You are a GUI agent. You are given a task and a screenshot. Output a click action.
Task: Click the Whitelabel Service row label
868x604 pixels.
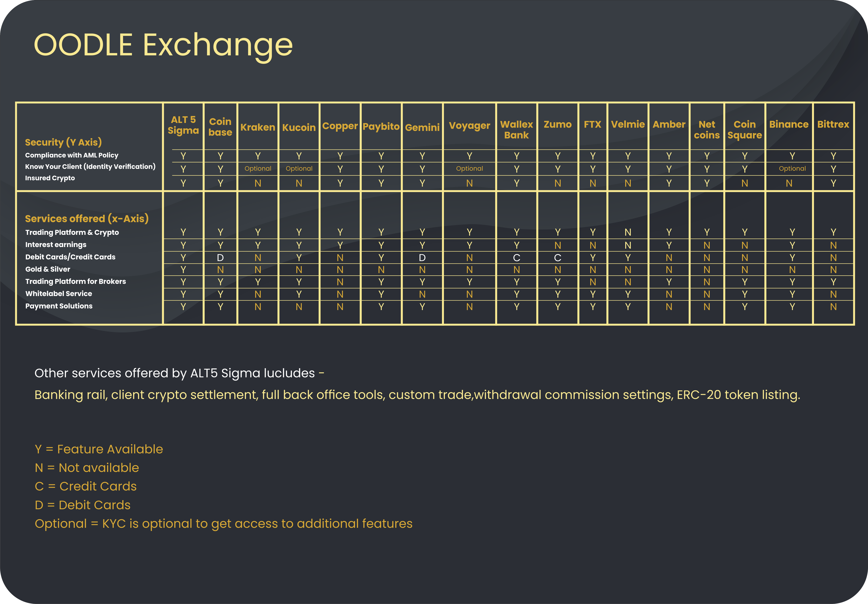point(59,293)
